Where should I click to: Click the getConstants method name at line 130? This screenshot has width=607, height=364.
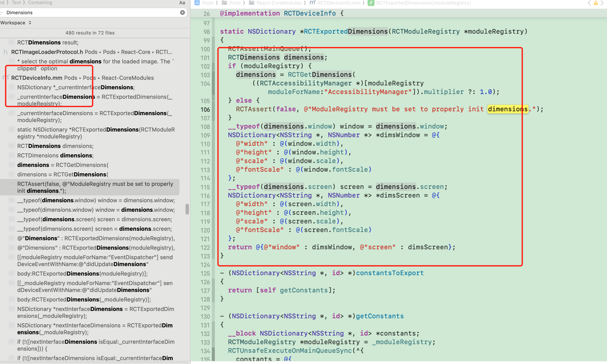pos(380,316)
